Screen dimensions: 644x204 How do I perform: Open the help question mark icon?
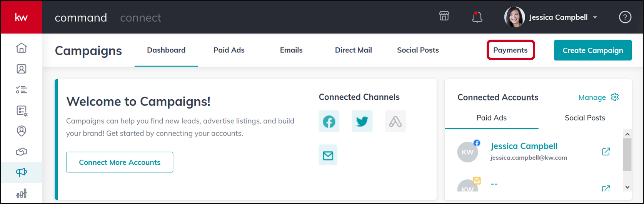625,17
